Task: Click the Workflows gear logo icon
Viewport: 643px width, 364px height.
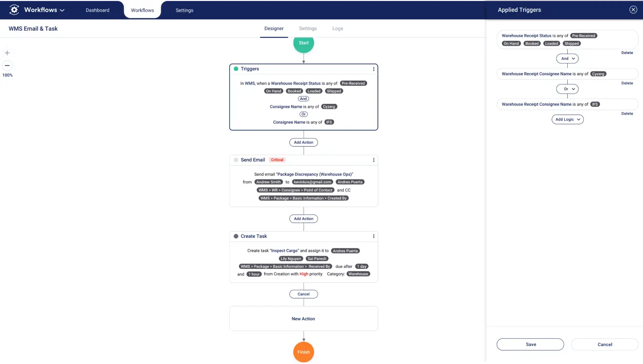Action: [x=14, y=10]
